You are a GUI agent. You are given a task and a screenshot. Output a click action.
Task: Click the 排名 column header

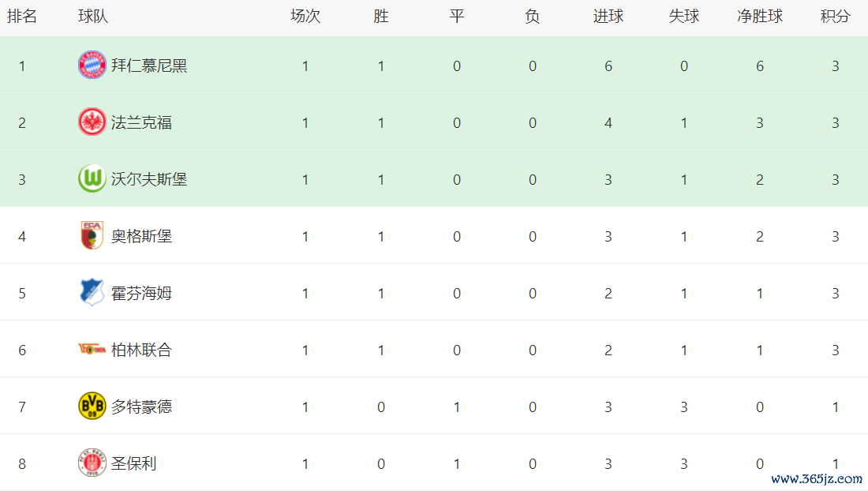(22, 17)
